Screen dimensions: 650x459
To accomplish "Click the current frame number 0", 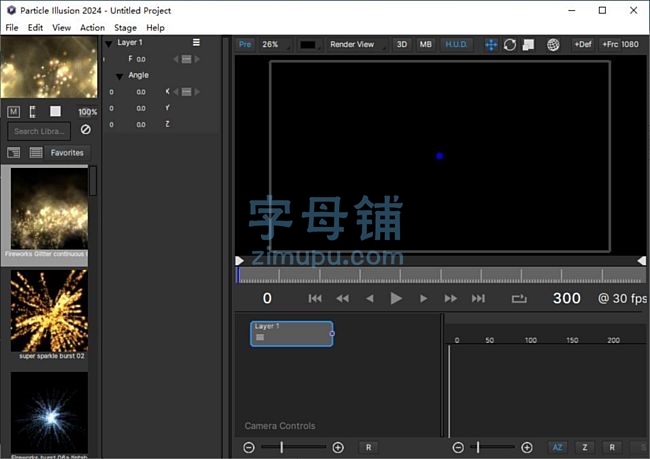I will pyautogui.click(x=267, y=298).
